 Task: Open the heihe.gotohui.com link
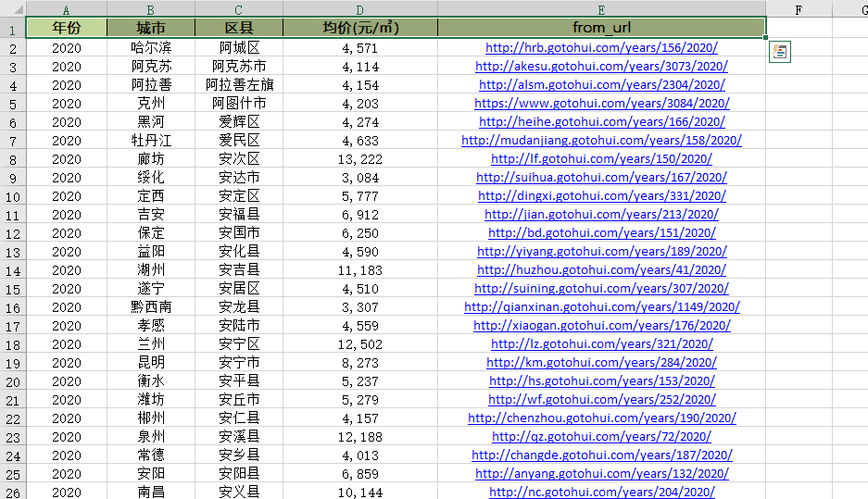[x=602, y=122]
